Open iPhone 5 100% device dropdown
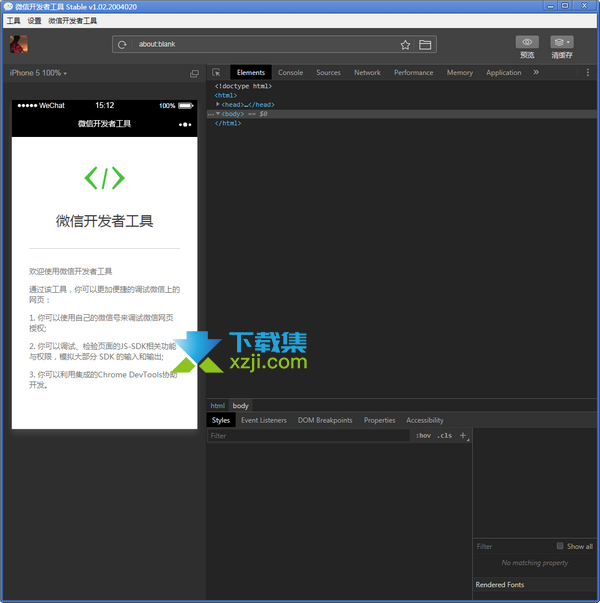This screenshot has width=600, height=603. 38,73
